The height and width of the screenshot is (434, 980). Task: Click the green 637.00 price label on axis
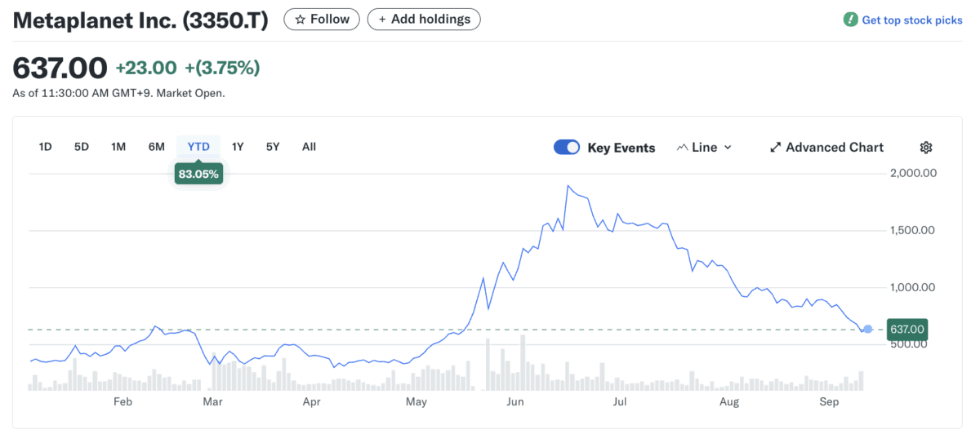point(906,330)
